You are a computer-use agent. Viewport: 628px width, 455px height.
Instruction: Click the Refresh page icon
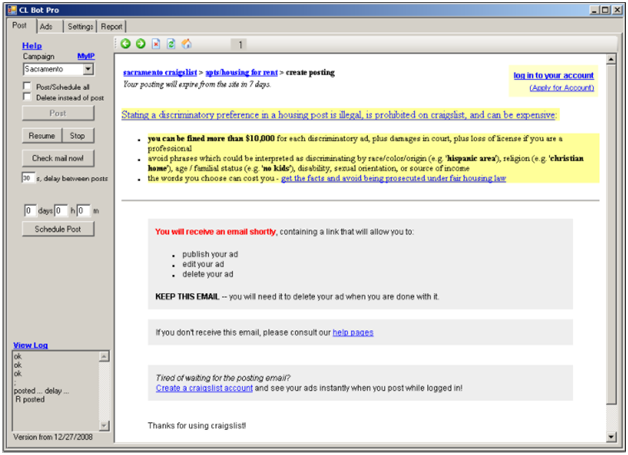click(171, 44)
